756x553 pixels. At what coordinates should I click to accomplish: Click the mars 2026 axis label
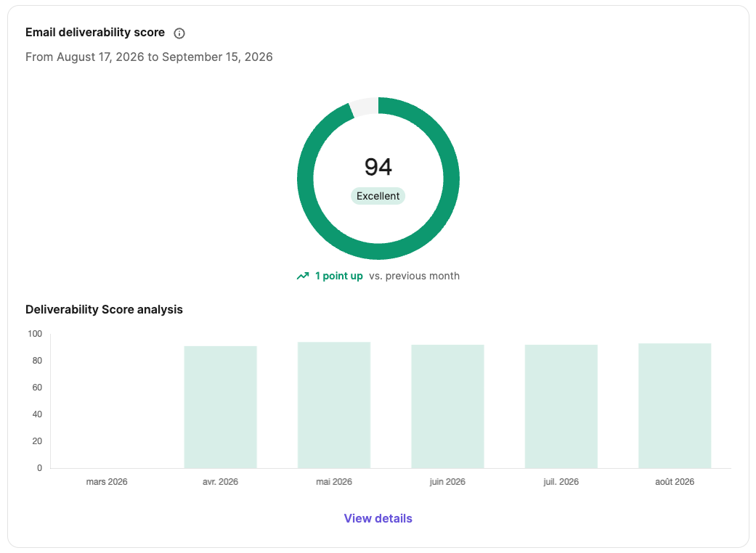point(107,482)
